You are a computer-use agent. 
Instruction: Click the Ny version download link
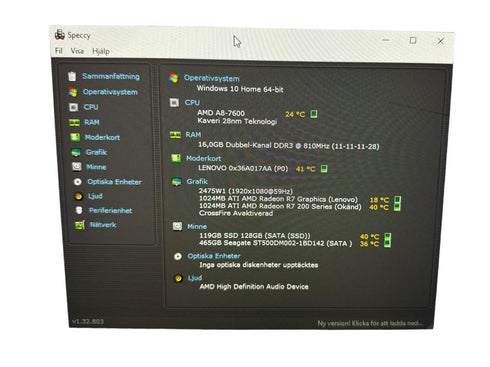[370, 323]
